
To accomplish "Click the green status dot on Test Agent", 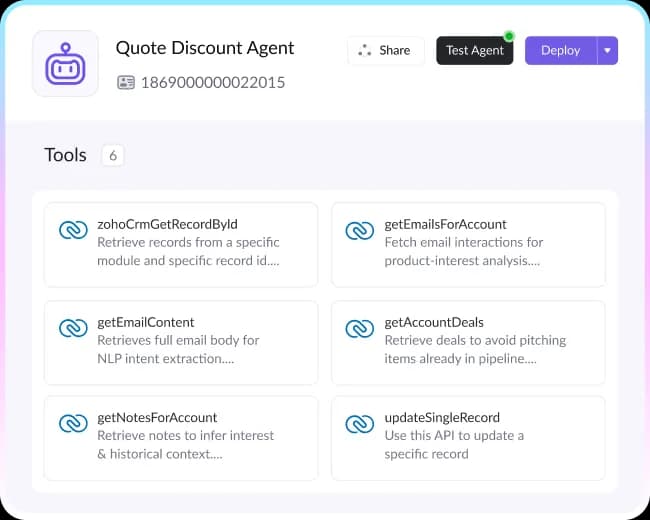I will click(x=509, y=36).
